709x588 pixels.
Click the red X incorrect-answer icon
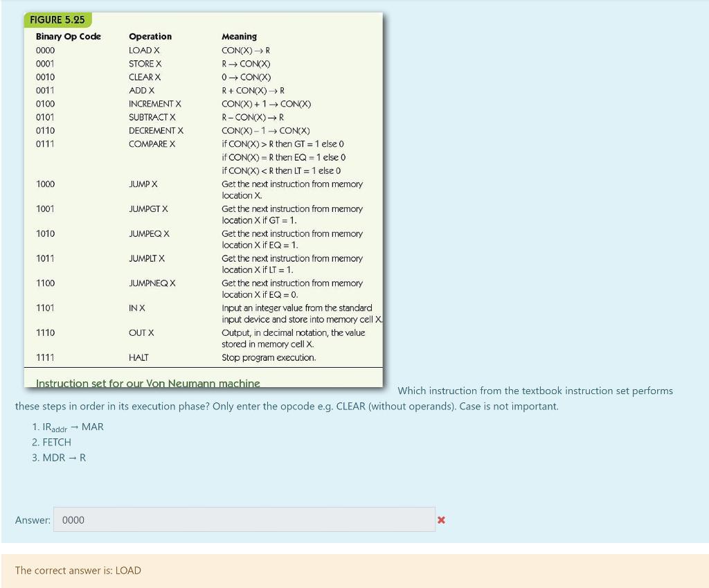tap(441, 519)
